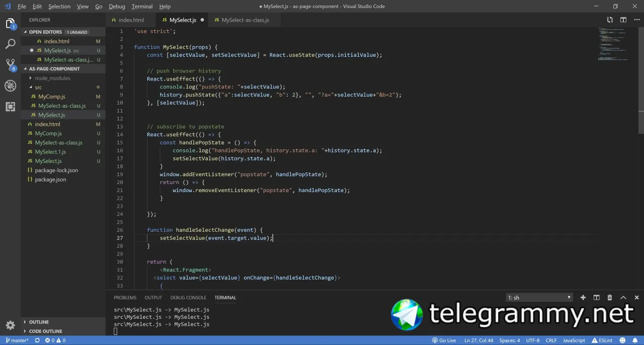Split the terminal panel
The image size is (644, 345).
click(596, 298)
